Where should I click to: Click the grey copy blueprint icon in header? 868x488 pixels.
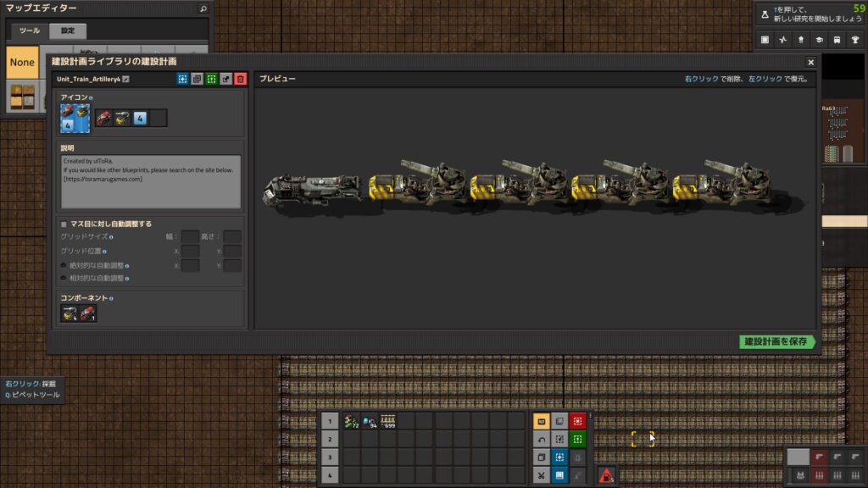pos(197,79)
